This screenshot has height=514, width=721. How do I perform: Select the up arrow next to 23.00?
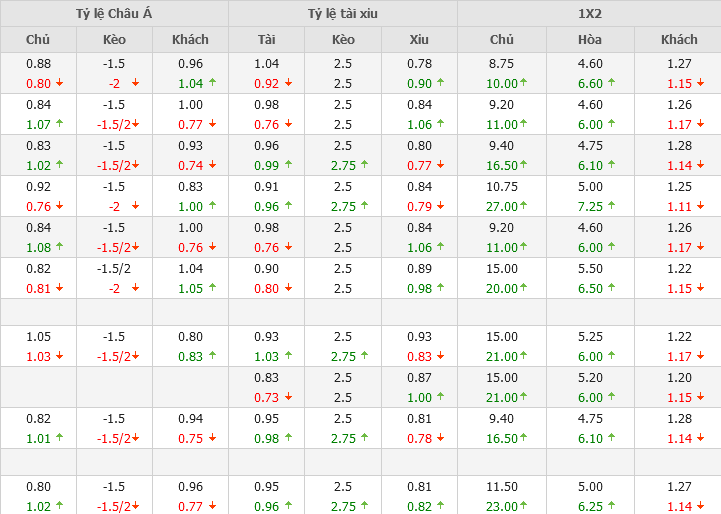coord(524,506)
